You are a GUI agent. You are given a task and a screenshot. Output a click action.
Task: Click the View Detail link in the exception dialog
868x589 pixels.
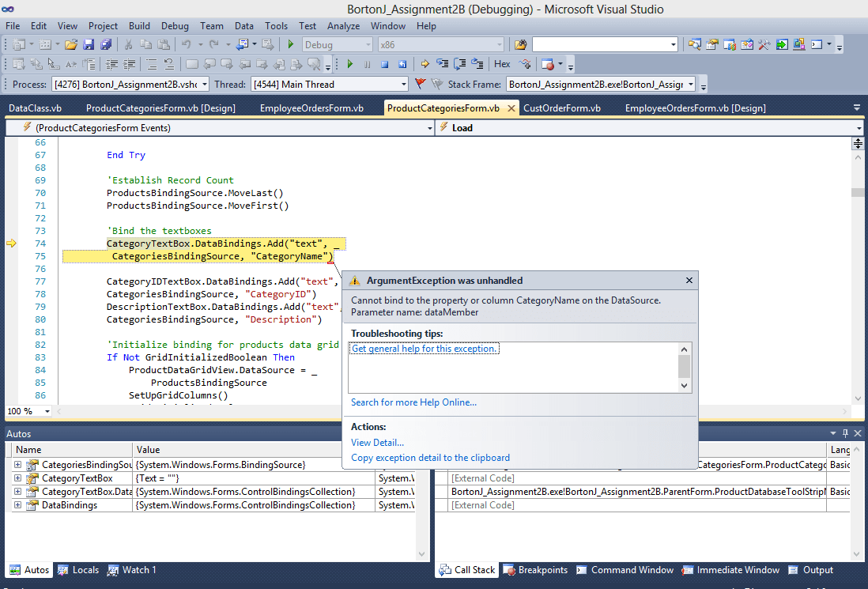(x=377, y=442)
